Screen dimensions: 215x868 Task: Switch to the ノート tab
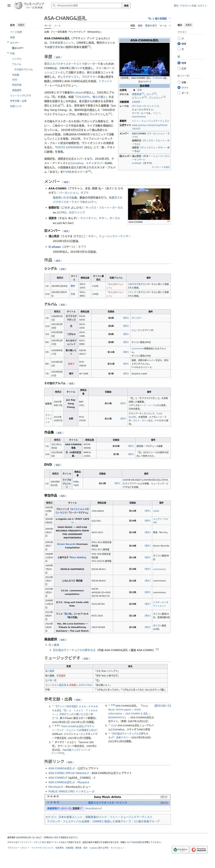pyautogui.click(x=57, y=26)
